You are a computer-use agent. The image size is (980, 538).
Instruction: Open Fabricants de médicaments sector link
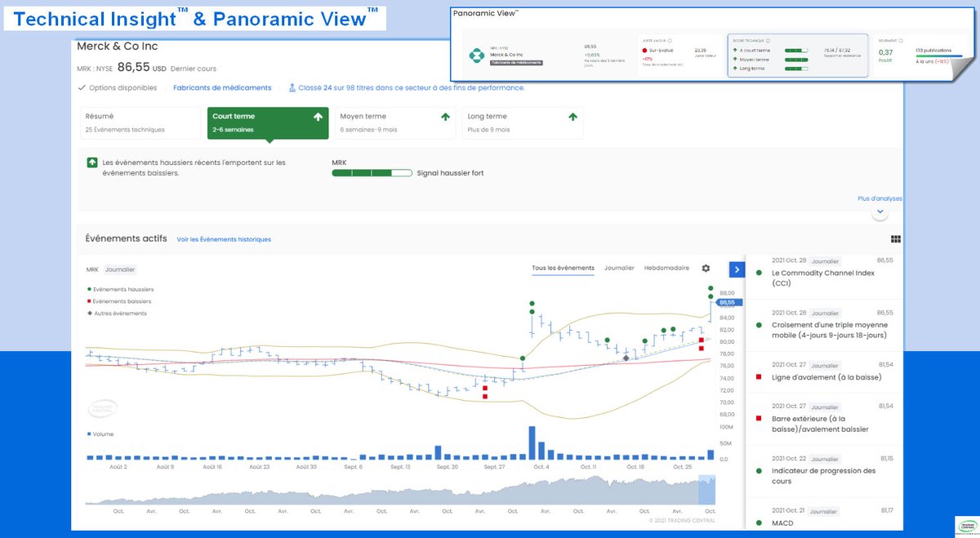(222, 87)
